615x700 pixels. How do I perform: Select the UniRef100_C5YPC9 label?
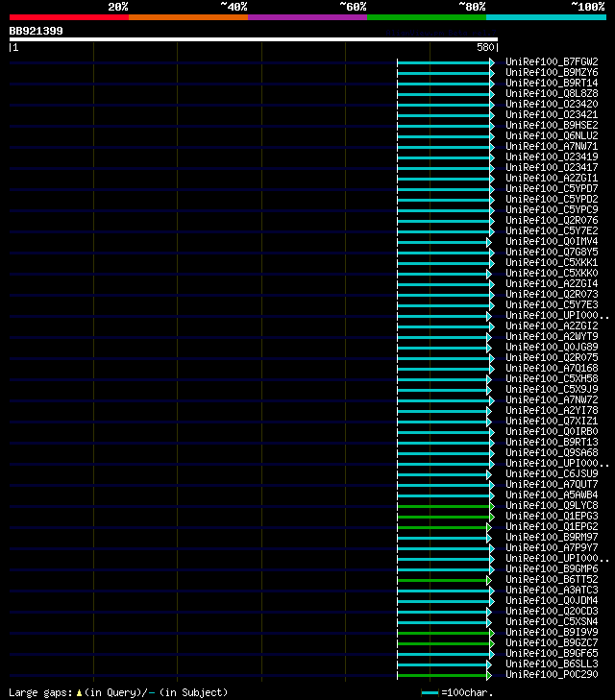pos(552,210)
